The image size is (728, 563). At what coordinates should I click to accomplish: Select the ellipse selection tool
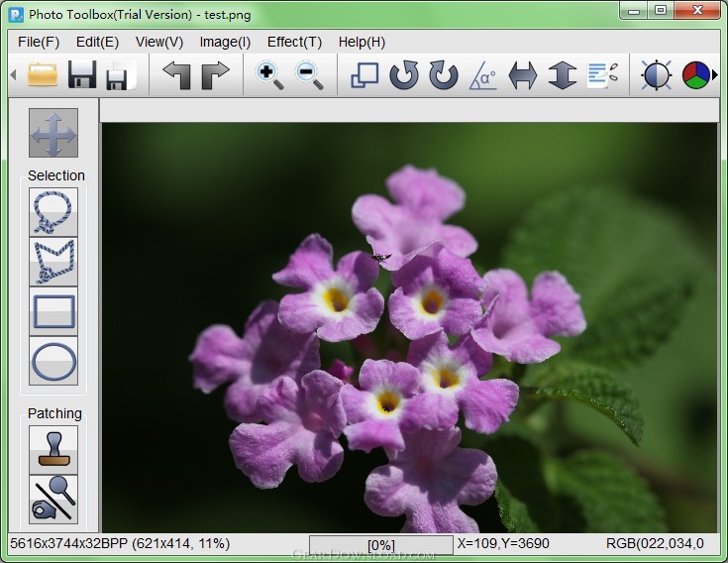click(53, 361)
